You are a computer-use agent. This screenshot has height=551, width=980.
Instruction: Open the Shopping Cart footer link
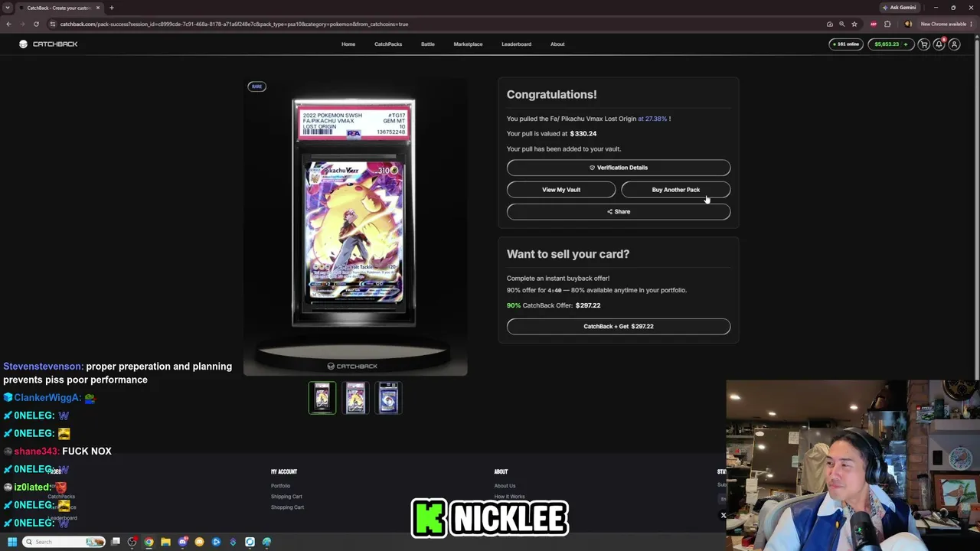287,507
